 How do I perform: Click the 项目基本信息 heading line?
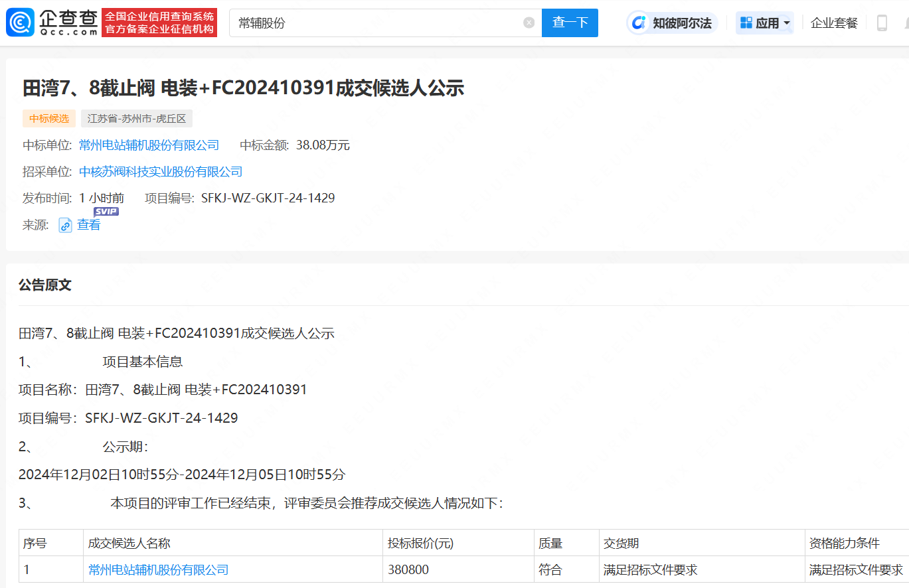tap(143, 362)
